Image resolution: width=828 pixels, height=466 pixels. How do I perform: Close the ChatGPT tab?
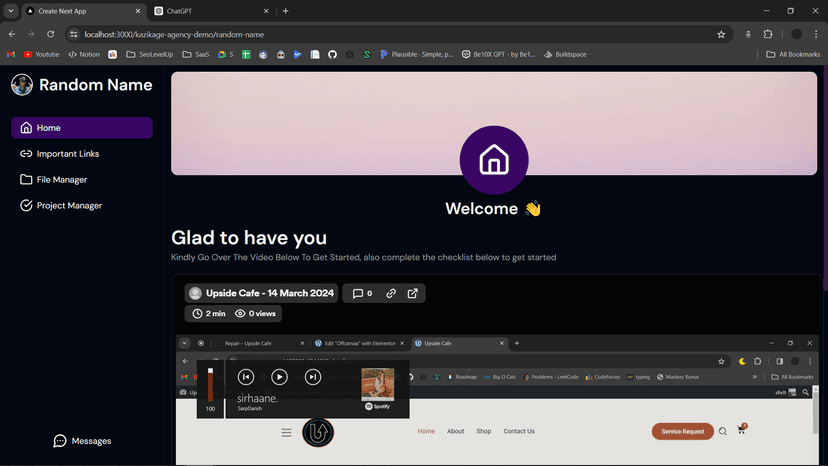click(x=266, y=11)
